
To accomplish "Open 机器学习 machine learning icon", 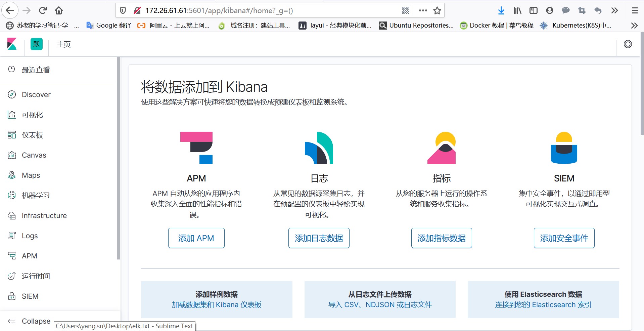I will click(x=12, y=195).
